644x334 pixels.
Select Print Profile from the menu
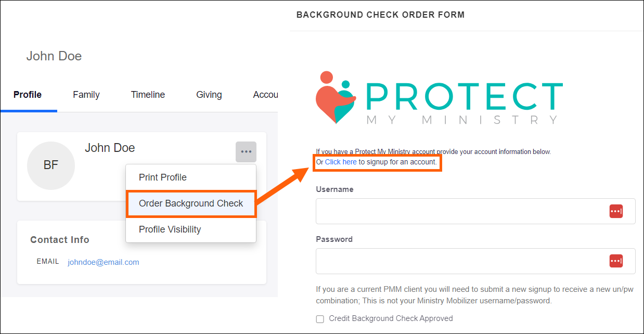[163, 177]
